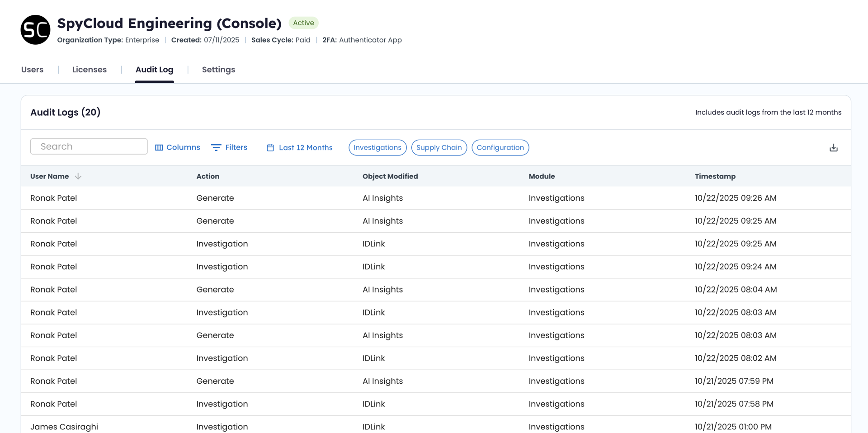This screenshot has width=868, height=433.
Task: Click the SpyCloud SC logo icon
Action: pyautogui.click(x=35, y=30)
